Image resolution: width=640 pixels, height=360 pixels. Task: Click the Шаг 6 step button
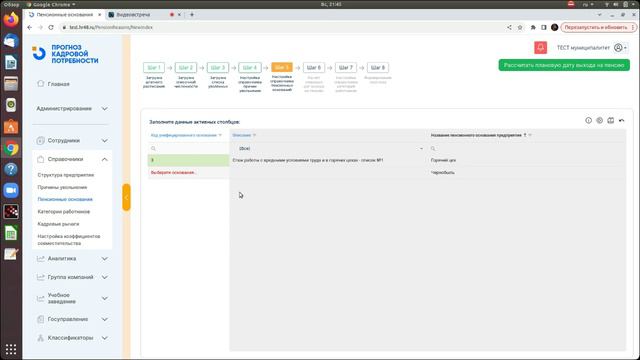314,67
